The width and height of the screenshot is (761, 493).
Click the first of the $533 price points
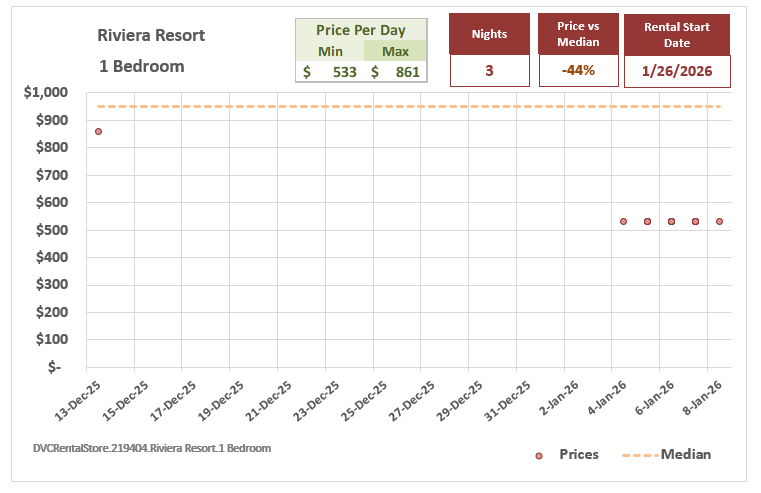623,221
